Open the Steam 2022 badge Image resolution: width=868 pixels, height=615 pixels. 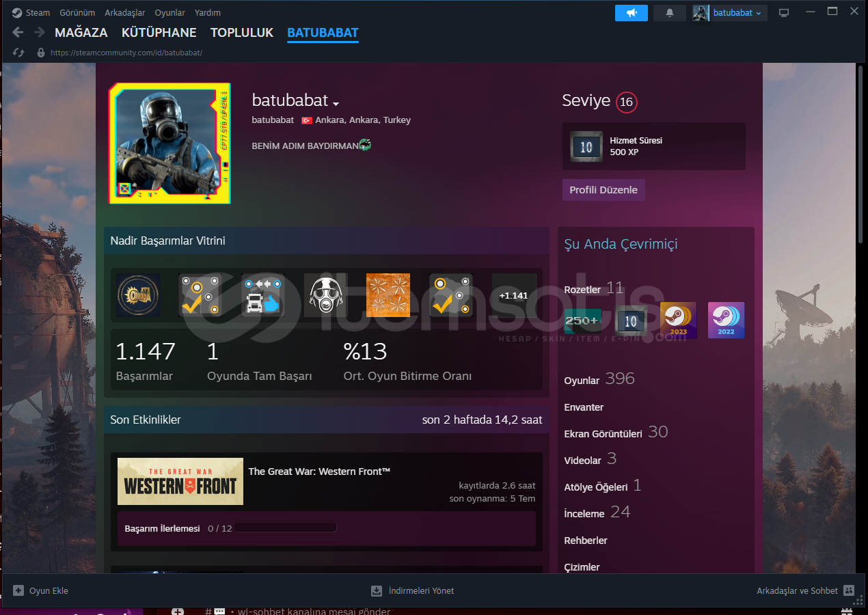726,320
